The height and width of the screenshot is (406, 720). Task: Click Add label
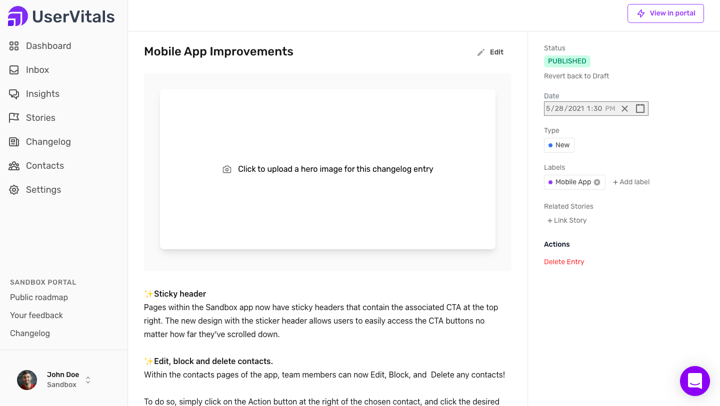pos(631,182)
